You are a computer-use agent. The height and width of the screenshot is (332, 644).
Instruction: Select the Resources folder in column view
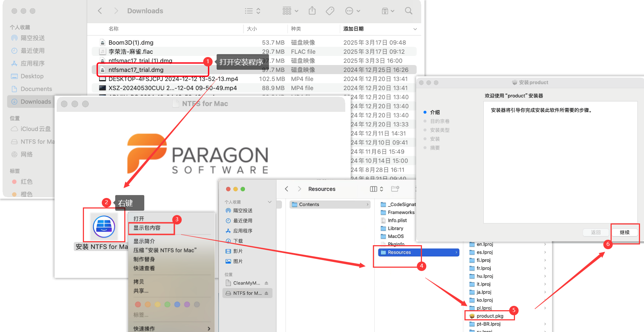click(399, 252)
